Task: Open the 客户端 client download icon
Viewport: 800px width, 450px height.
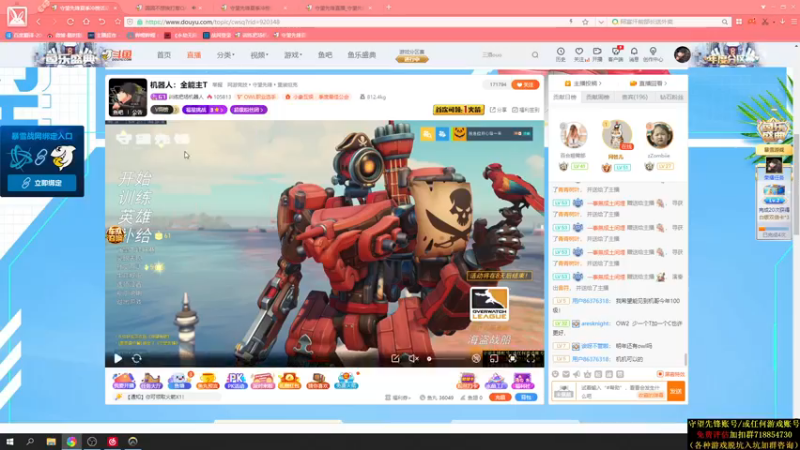Action: [616, 55]
